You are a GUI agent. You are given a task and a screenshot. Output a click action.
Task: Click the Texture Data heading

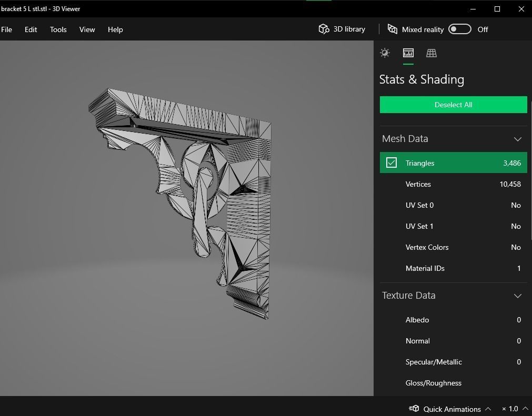[x=408, y=296]
